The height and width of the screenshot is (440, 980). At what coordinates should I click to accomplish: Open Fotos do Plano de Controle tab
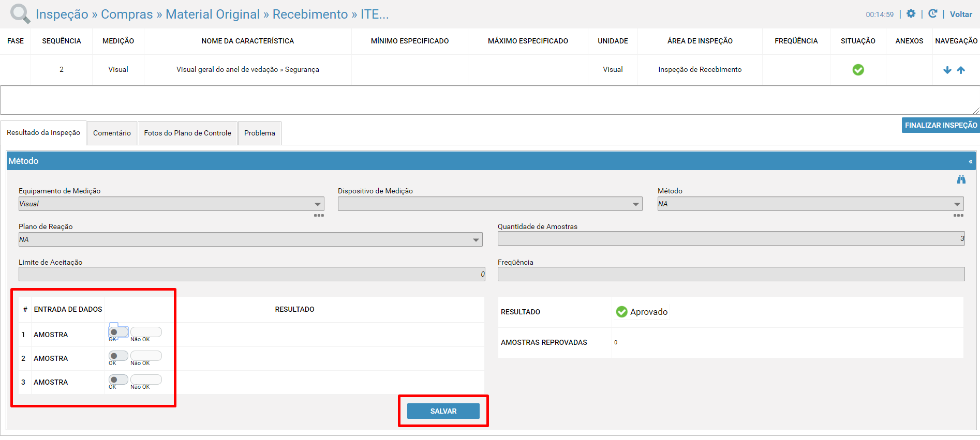point(187,133)
